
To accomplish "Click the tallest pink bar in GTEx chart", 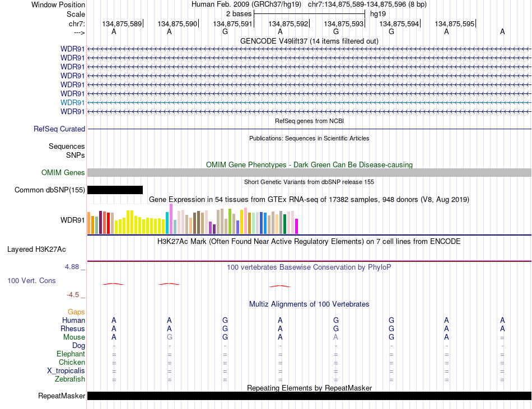I will (x=171, y=219).
